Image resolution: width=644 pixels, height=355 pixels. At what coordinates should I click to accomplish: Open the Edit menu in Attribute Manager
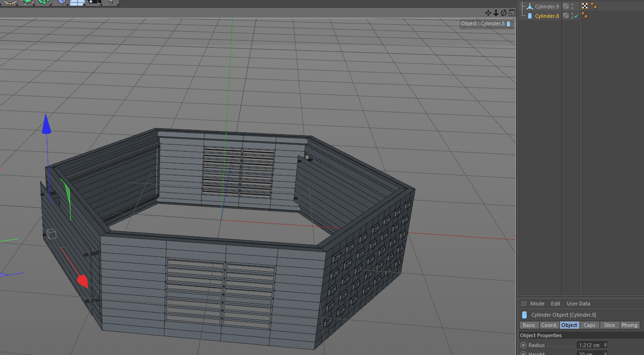pyautogui.click(x=555, y=304)
